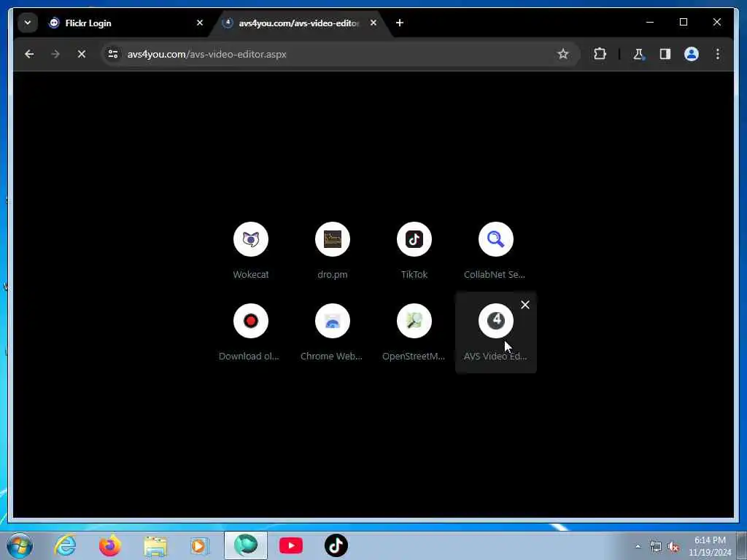Open the TikTok shortcut on new tab page
The image size is (747, 560).
(x=414, y=251)
